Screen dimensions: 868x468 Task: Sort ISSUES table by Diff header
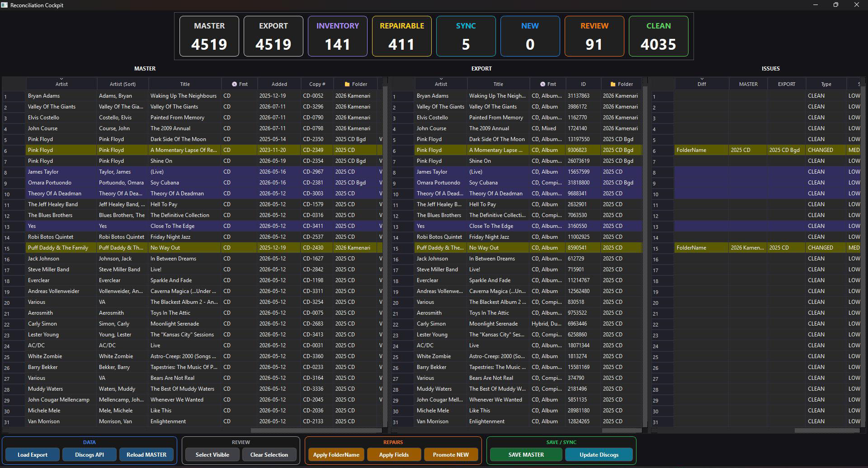pyautogui.click(x=702, y=84)
